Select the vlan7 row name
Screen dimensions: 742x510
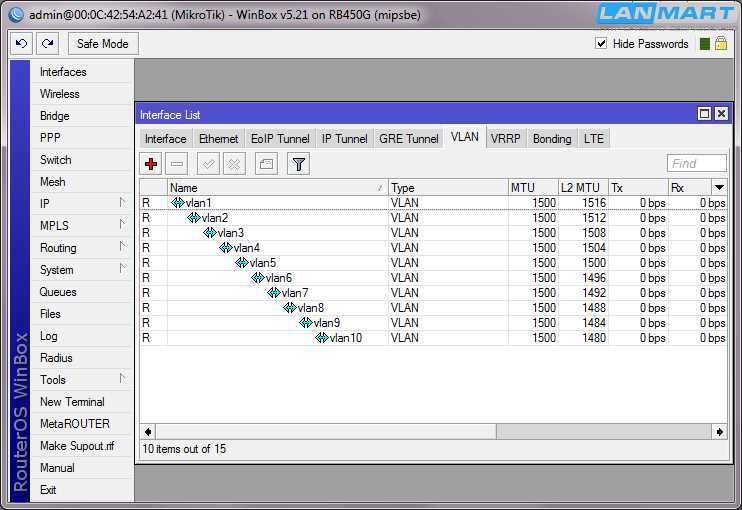(295, 293)
